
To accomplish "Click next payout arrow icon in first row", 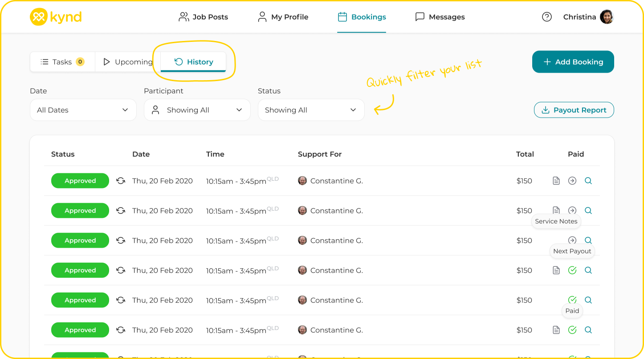I will click(x=572, y=181).
